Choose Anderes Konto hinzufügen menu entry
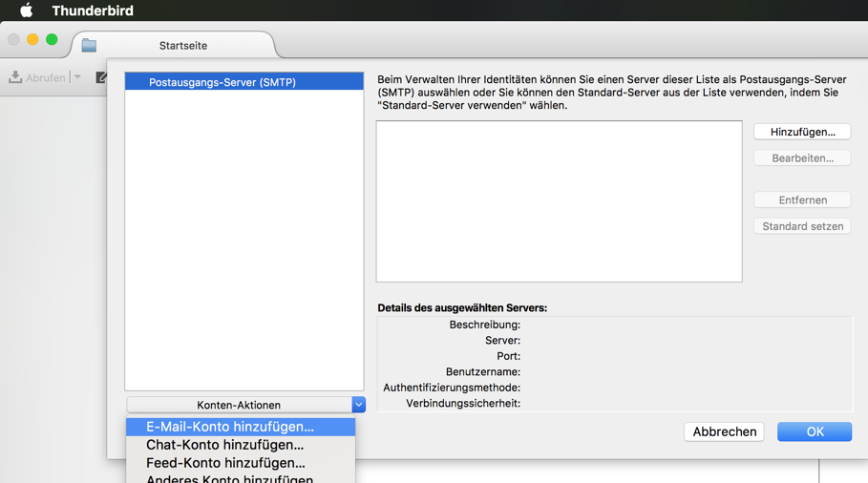The image size is (868, 483). click(x=241, y=478)
